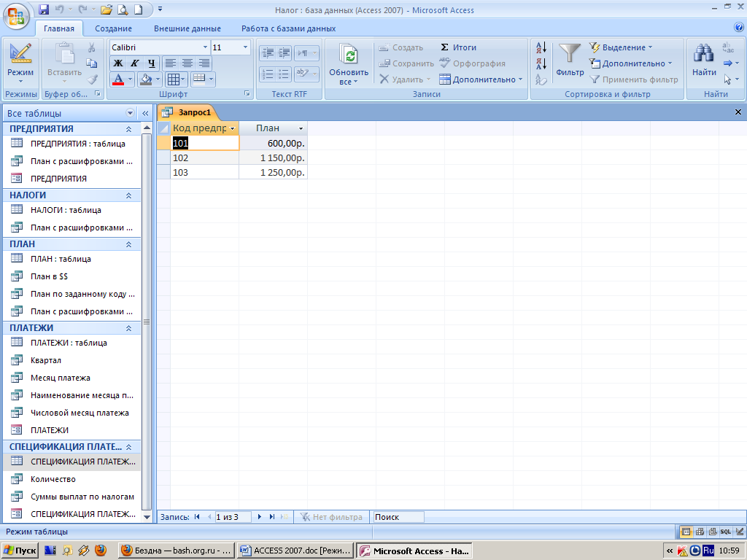Align text right
Screen dimensions: 747x560
pyautogui.click(x=204, y=63)
